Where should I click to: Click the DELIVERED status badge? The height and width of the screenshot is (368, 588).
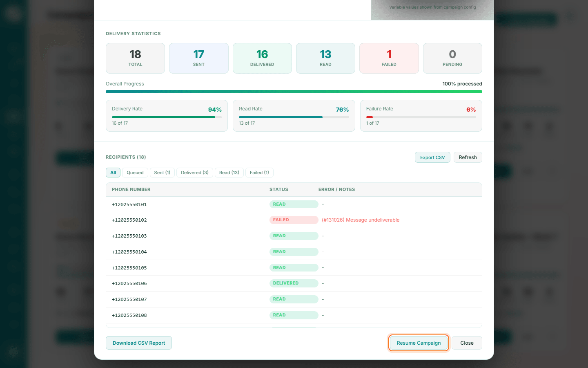click(x=294, y=283)
